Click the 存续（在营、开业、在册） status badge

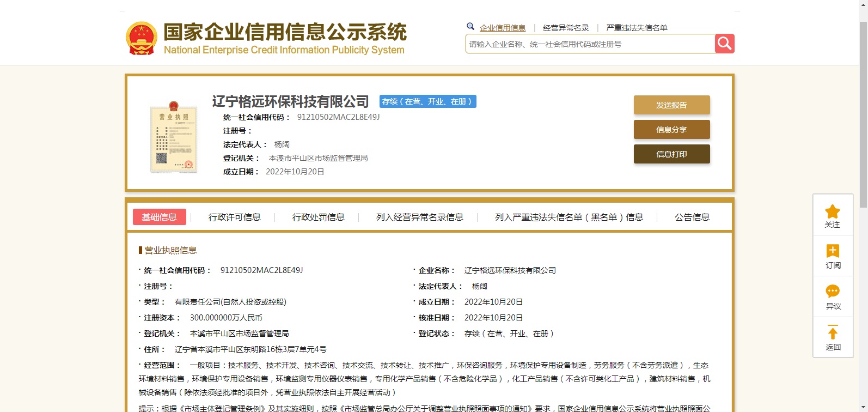pos(428,101)
